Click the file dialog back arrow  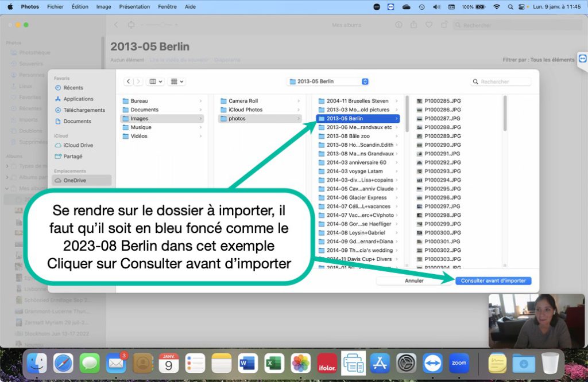coord(129,82)
